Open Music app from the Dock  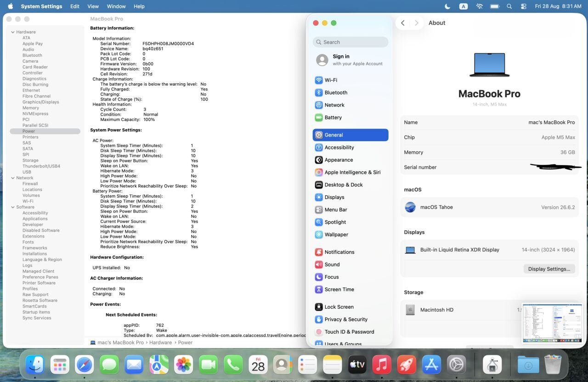pos(382,365)
